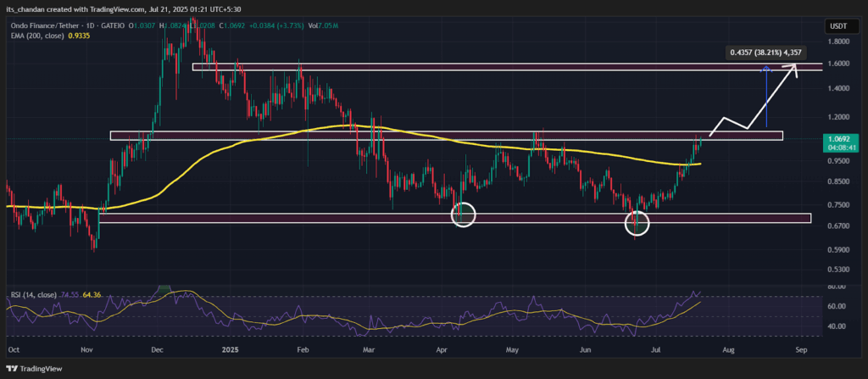Viewport: 868px width, 379px height.
Task: Click the 0.9500 price axis label
Action: 837,161
